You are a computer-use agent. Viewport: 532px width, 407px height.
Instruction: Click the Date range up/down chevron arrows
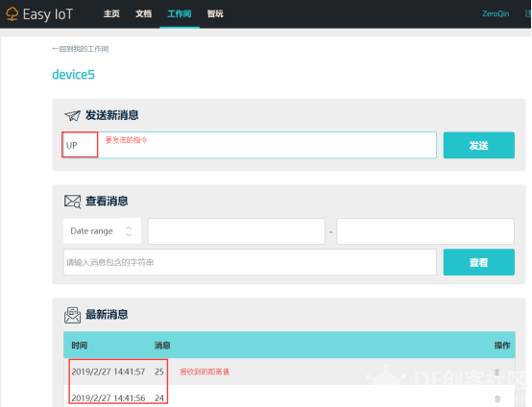coord(129,231)
